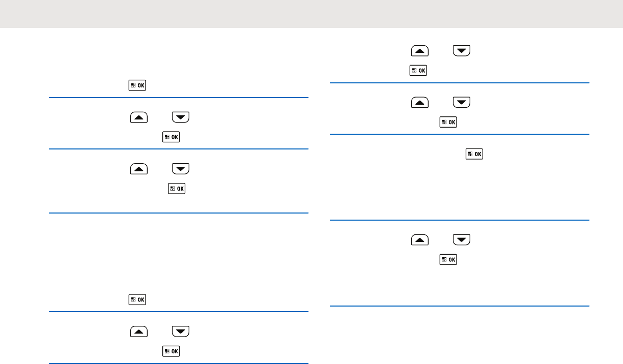This screenshot has height=364, width=623.
Task: Select the second up arrow in left column
Action: tap(139, 168)
